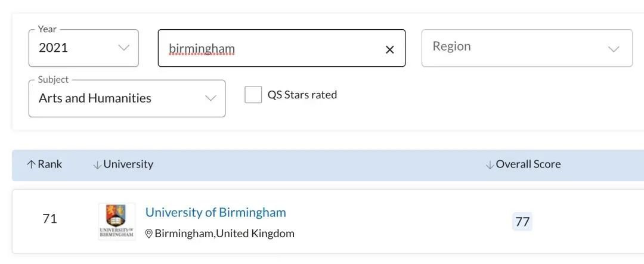Image resolution: width=644 pixels, height=264 pixels.
Task: Enable the QS Stars rated checkbox
Action: (253, 95)
